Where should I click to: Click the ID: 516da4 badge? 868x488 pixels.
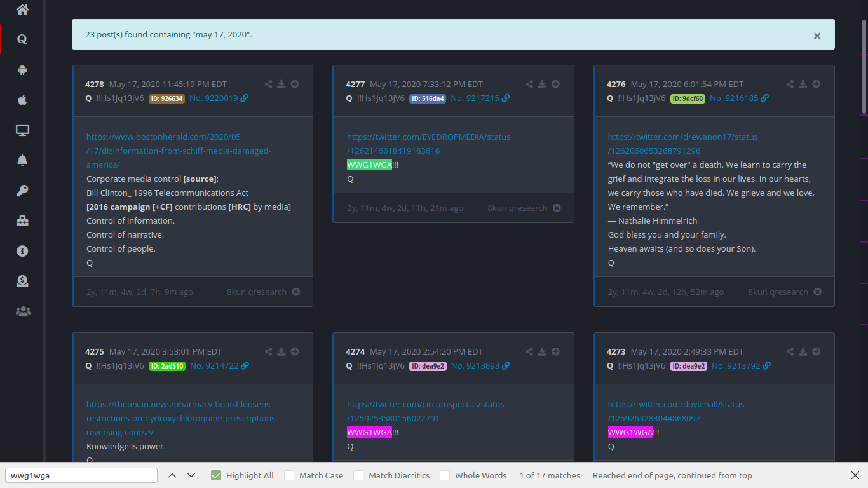[x=428, y=98]
